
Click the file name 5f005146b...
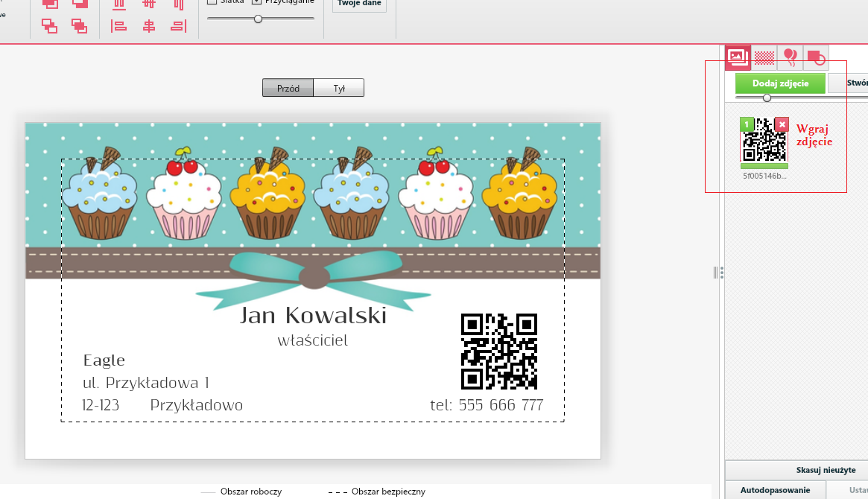pos(764,176)
